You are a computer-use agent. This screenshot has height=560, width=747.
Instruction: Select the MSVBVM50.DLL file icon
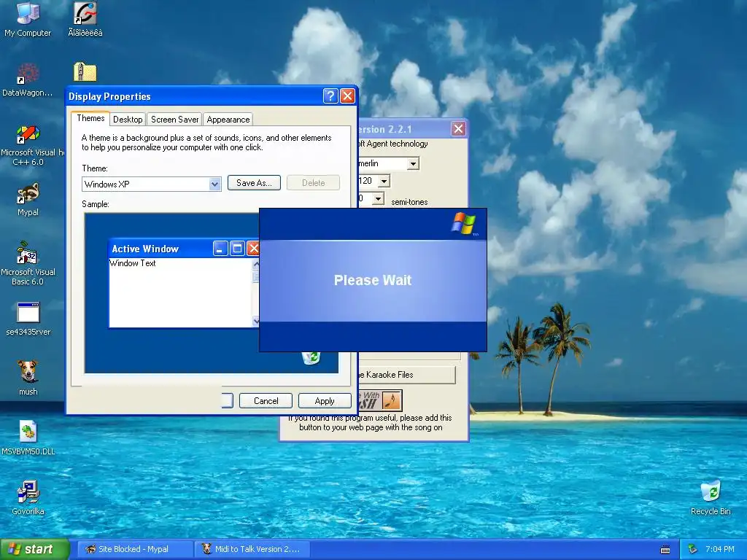click(28, 437)
